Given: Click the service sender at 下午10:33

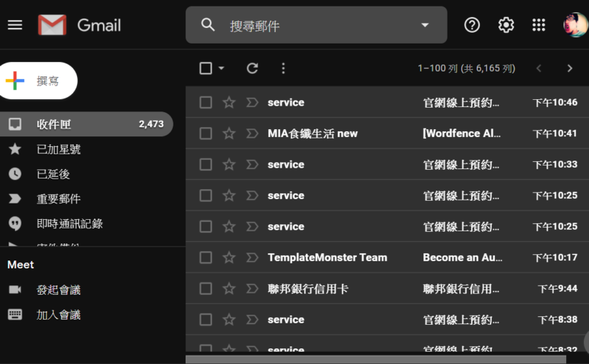Looking at the screenshot, I should click(x=286, y=164).
